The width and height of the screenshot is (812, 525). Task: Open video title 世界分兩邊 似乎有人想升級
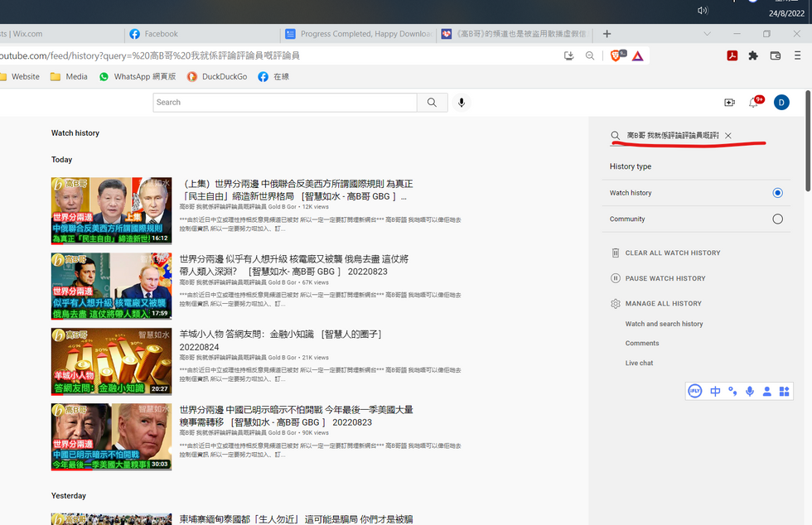click(x=294, y=265)
